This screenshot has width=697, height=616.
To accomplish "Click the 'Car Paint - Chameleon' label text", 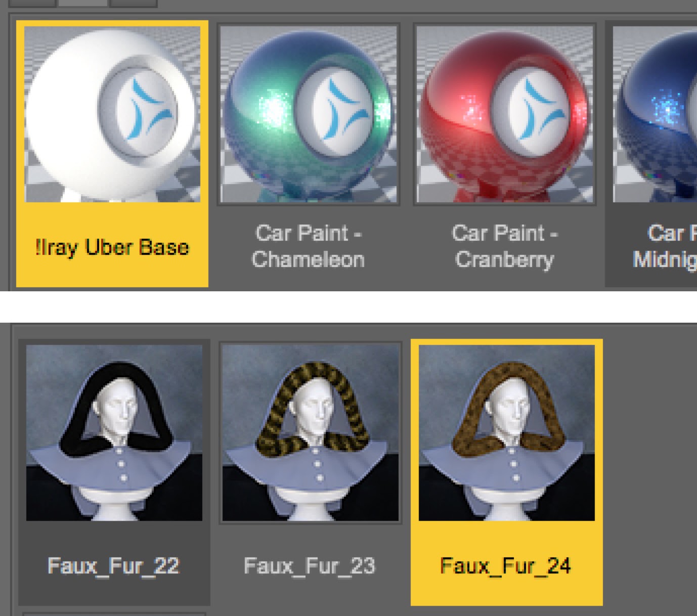I will coord(308,246).
